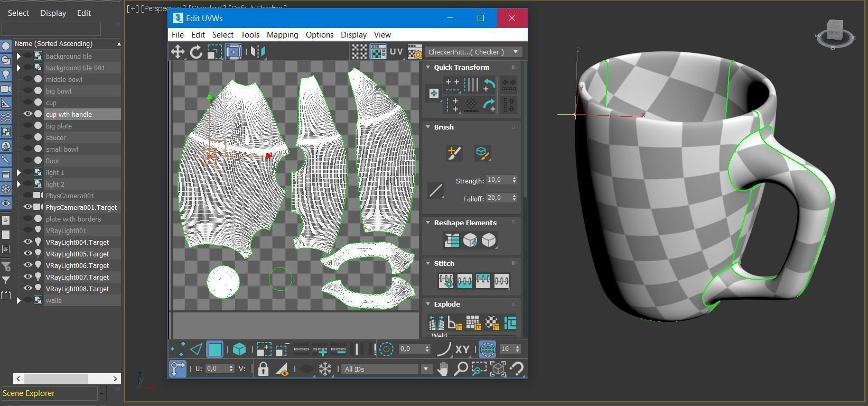Open Select menu in Scene Explorer
Image resolution: width=868 pixels, height=406 pixels.
coord(18,13)
